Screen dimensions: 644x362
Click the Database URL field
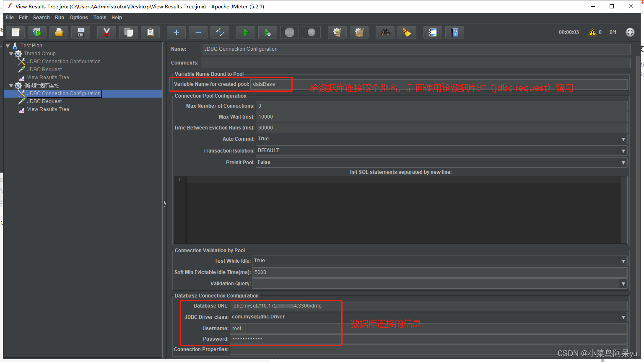[428, 306]
